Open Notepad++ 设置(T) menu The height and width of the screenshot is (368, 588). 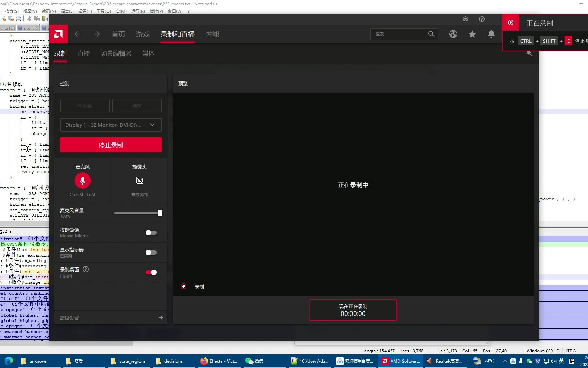pyautogui.click(x=85, y=11)
